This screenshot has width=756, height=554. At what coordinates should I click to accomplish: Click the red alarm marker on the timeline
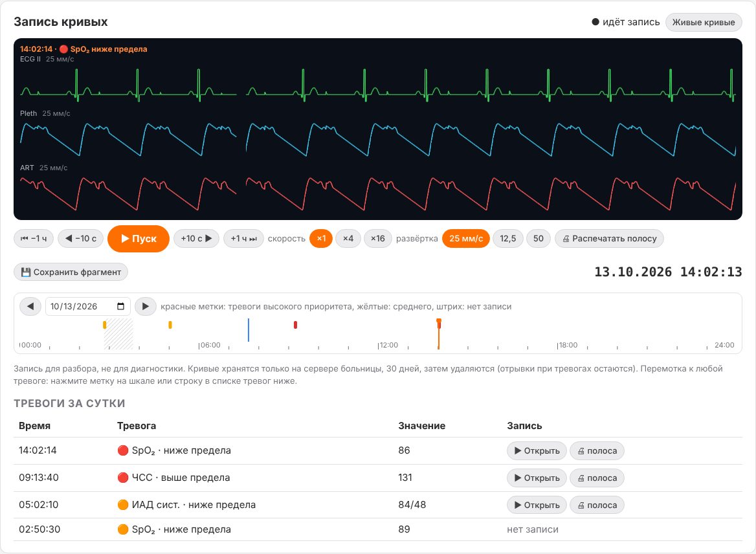pyautogui.click(x=296, y=325)
